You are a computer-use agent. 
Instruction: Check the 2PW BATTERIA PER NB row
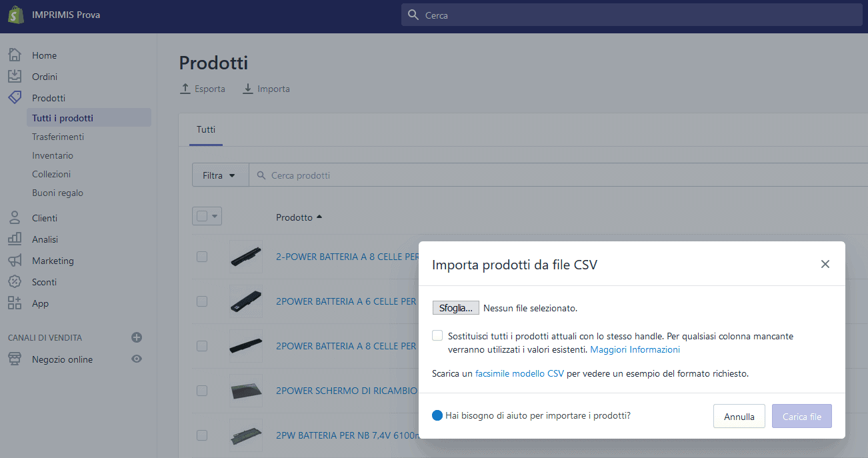pos(202,435)
